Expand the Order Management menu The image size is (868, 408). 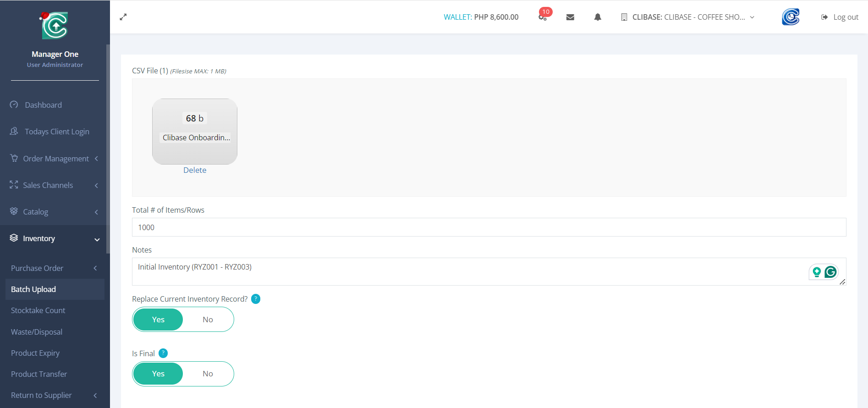tap(55, 159)
